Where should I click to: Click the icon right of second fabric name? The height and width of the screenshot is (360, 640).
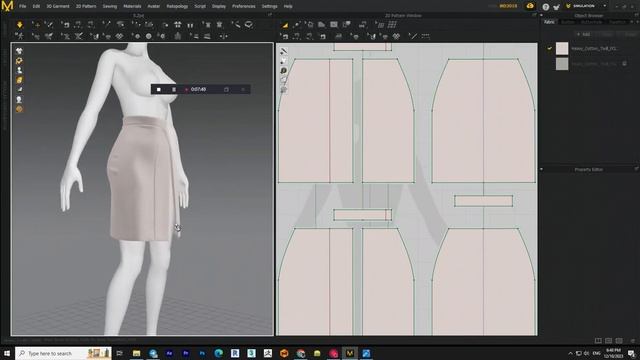624,64
